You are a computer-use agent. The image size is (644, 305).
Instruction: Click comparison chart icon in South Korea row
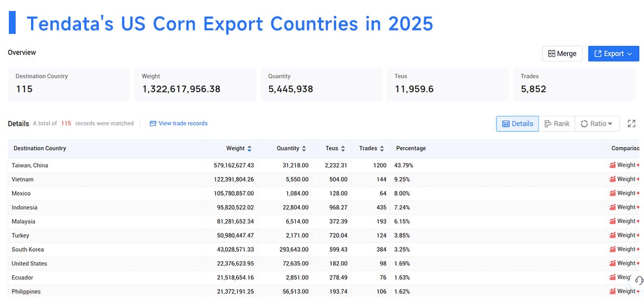pyautogui.click(x=612, y=249)
